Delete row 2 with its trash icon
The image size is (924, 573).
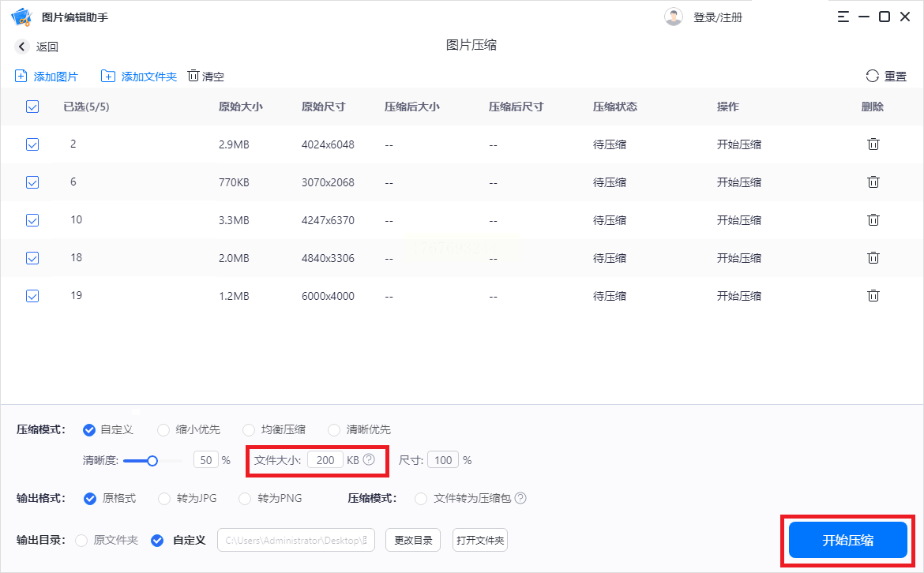(x=873, y=144)
